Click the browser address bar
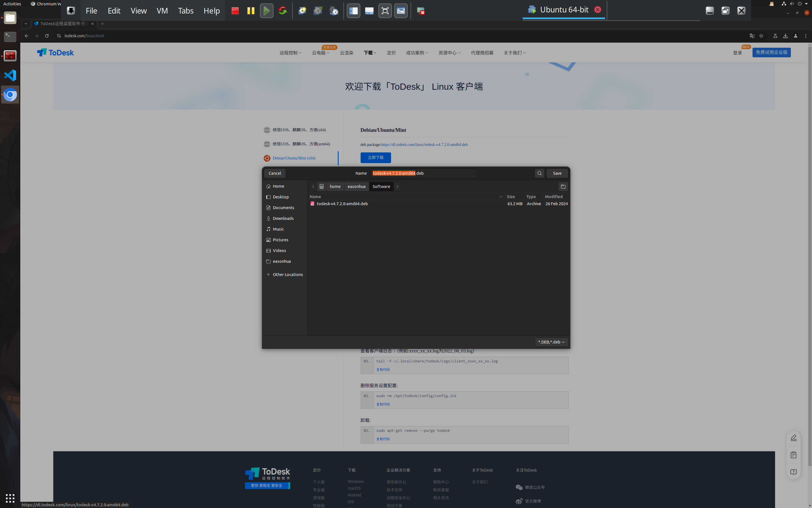This screenshot has height=508, width=812. pos(403,36)
